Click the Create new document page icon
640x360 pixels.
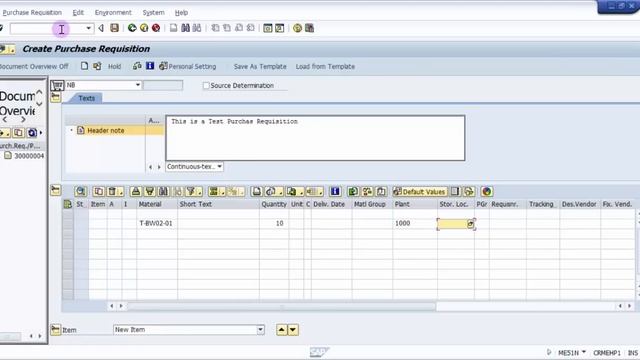pyautogui.click(x=84, y=66)
